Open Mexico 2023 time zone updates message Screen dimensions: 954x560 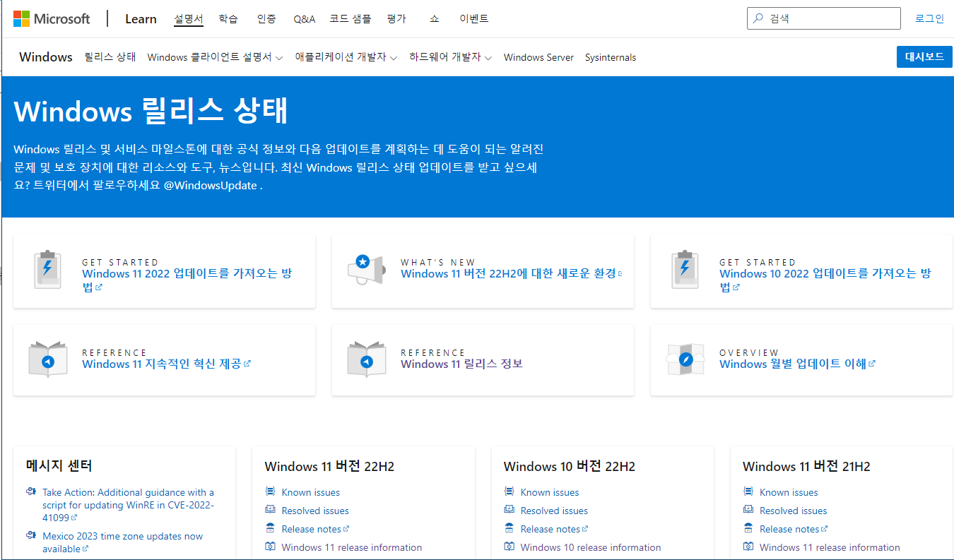click(122, 542)
